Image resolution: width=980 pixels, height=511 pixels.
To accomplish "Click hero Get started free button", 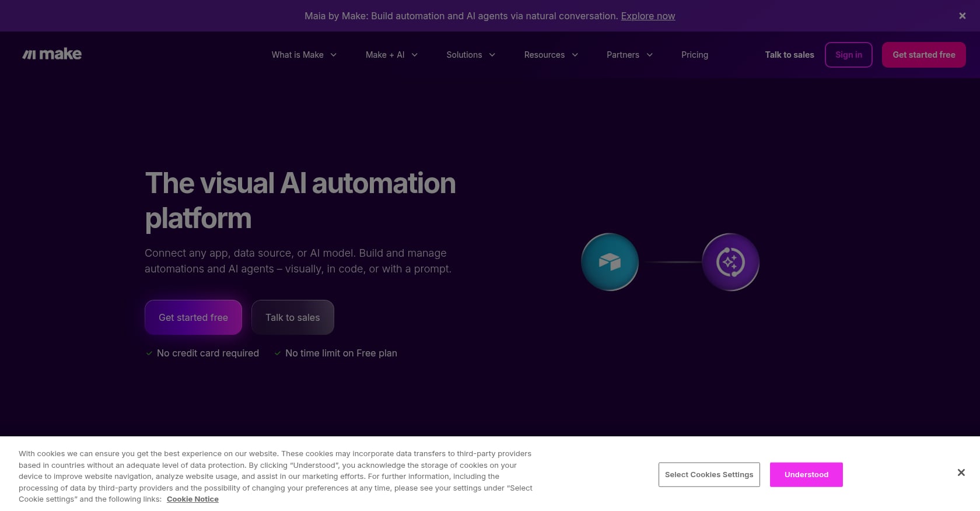I will (x=193, y=317).
